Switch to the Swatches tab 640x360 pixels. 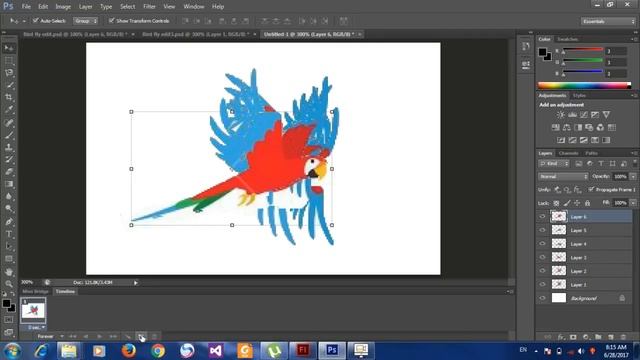[x=568, y=39]
